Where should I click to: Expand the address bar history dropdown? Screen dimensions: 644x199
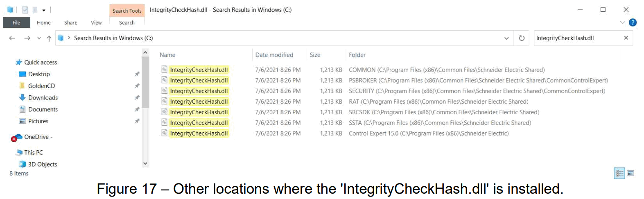[x=506, y=38]
